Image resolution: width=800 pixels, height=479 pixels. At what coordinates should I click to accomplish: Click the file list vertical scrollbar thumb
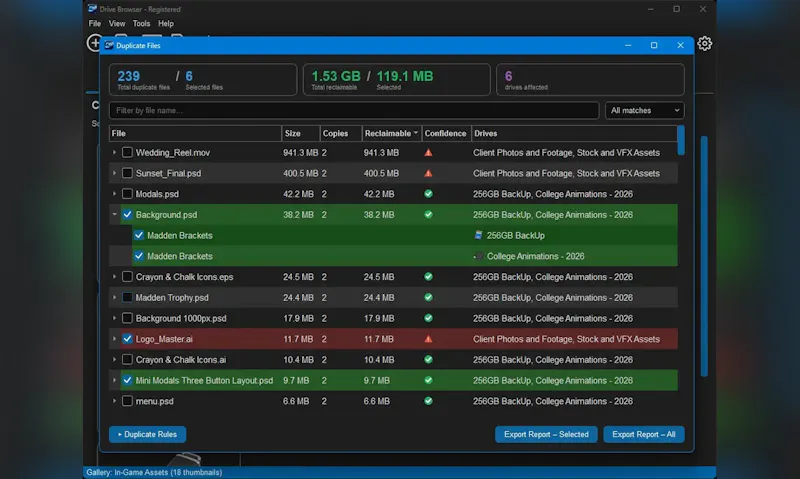(x=681, y=140)
